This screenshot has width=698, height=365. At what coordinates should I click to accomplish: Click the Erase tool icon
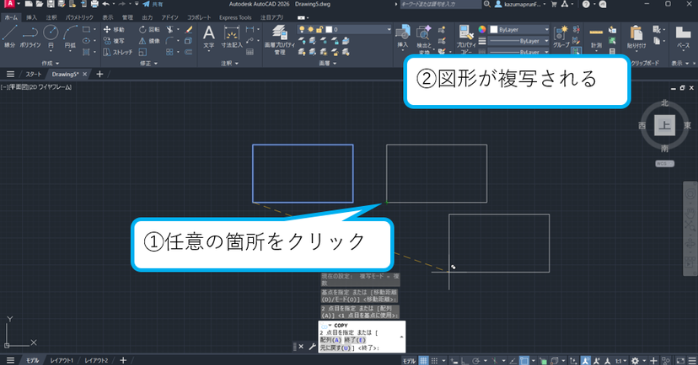pos(189,29)
